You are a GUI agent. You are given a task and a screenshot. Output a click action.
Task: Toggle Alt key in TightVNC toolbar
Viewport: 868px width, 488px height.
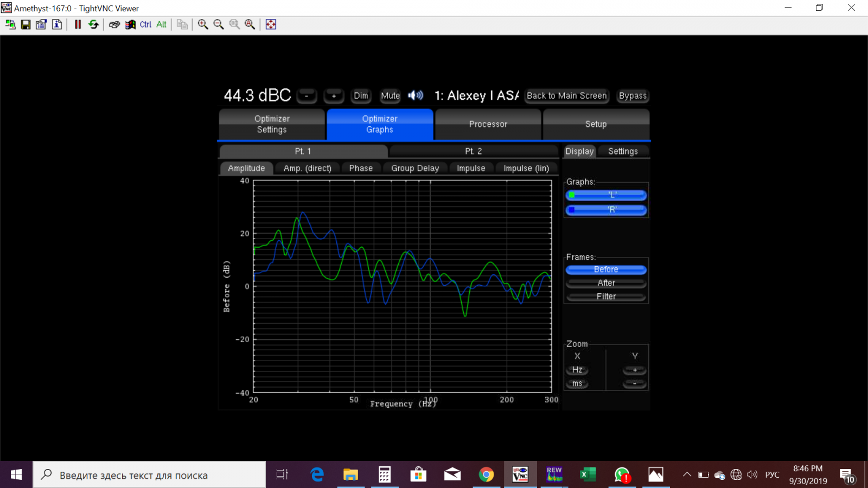tap(161, 24)
